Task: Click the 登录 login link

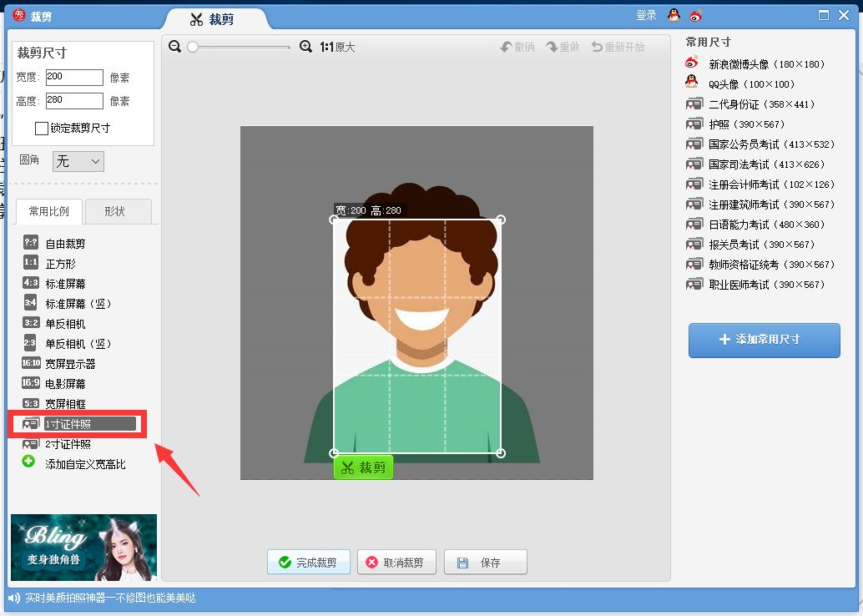Action: coord(646,15)
